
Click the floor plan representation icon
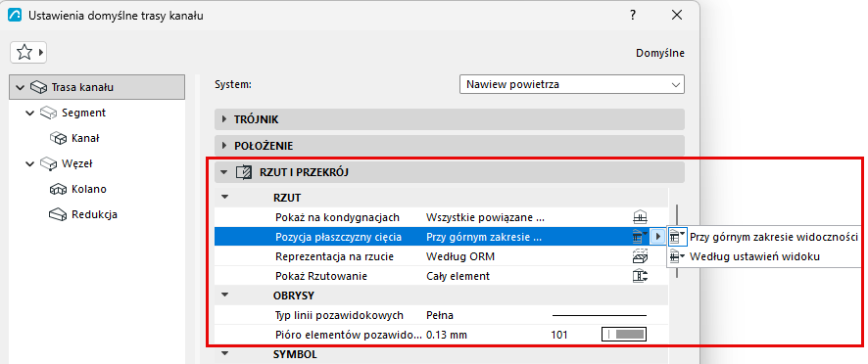640,256
